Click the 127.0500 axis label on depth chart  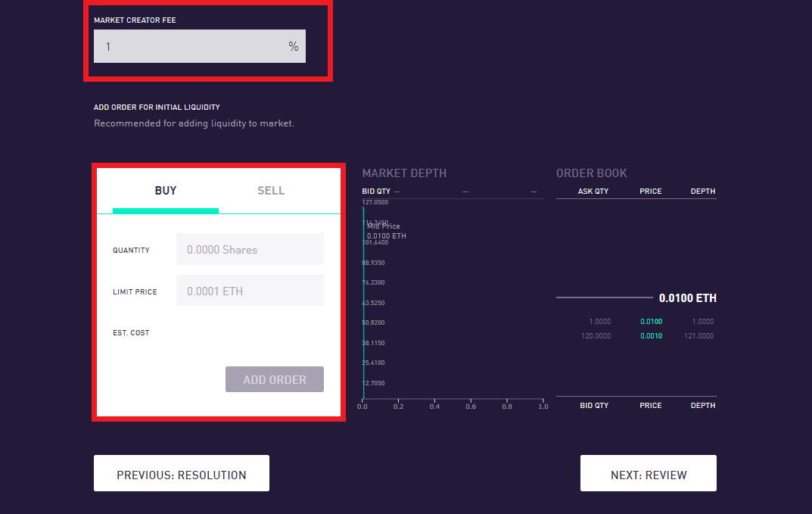click(375, 203)
